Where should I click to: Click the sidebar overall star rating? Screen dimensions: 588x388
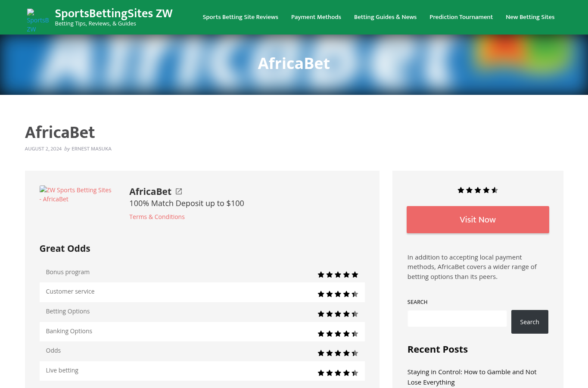click(x=478, y=190)
